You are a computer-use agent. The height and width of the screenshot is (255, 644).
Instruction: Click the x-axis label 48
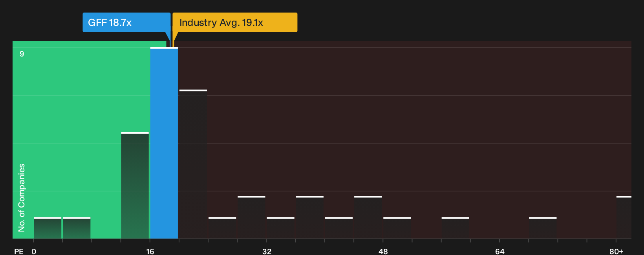[383, 251]
